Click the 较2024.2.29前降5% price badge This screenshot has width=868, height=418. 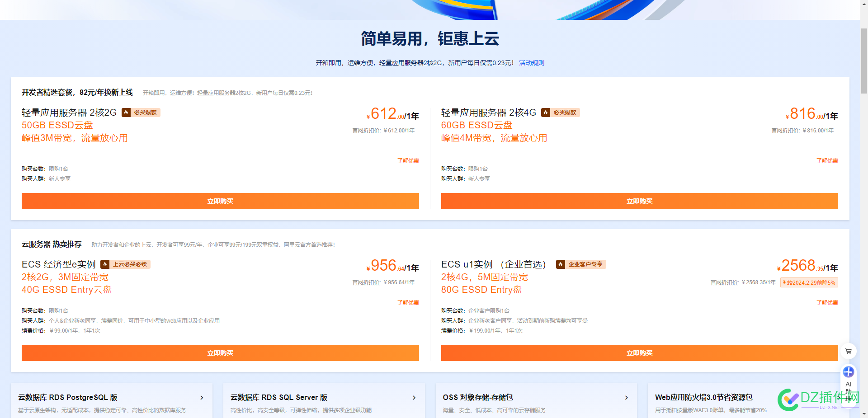click(809, 282)
